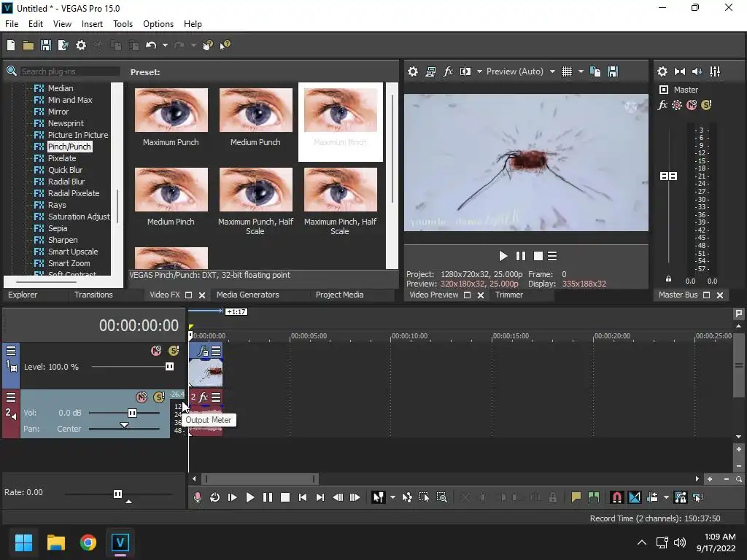
Task: Toggle Loop Playback in the transport bar
Action: 215,497
